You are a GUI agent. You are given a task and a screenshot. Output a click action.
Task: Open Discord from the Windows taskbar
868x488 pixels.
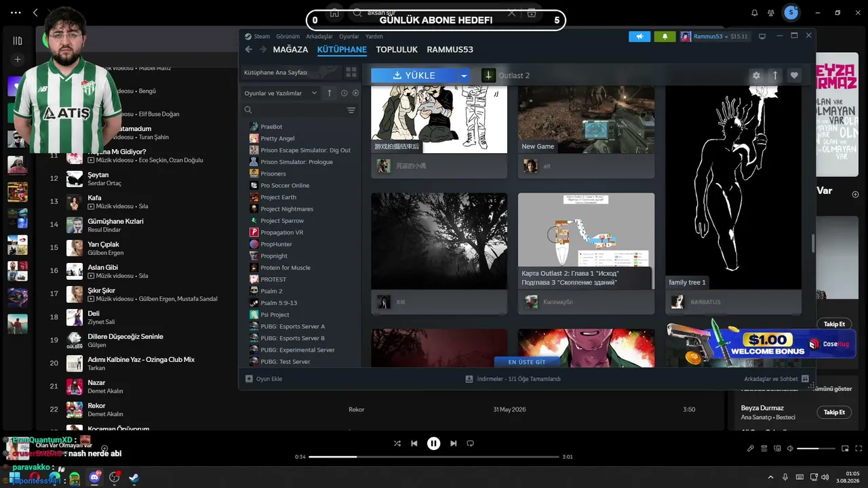[95, 477]
